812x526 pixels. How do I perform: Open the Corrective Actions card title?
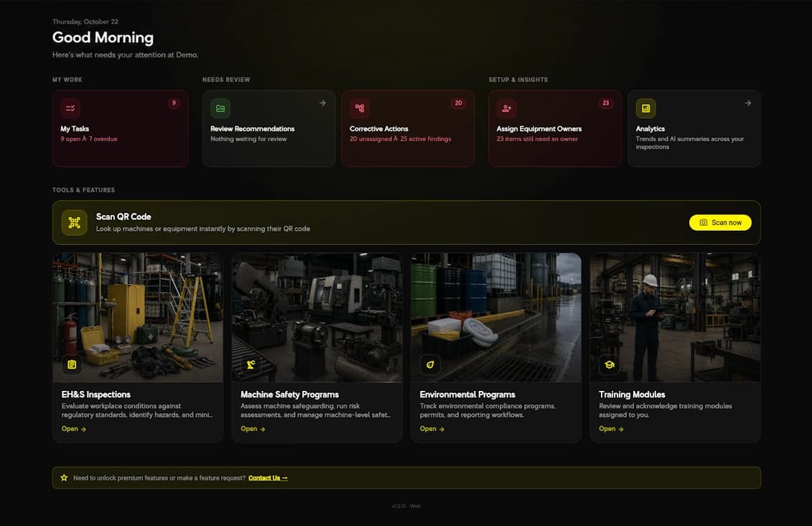pyautogui.click(x=378, y=129)
